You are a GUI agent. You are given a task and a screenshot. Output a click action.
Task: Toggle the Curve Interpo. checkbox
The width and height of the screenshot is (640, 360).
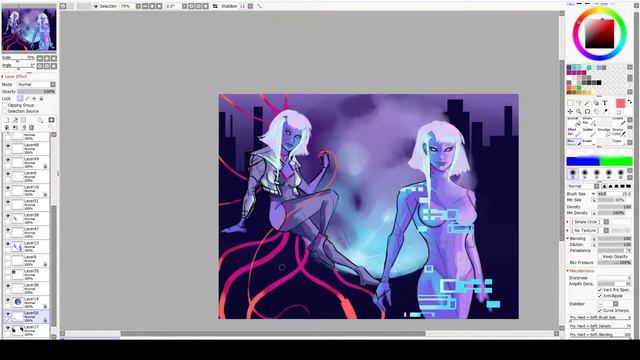[x=600, y=311]
